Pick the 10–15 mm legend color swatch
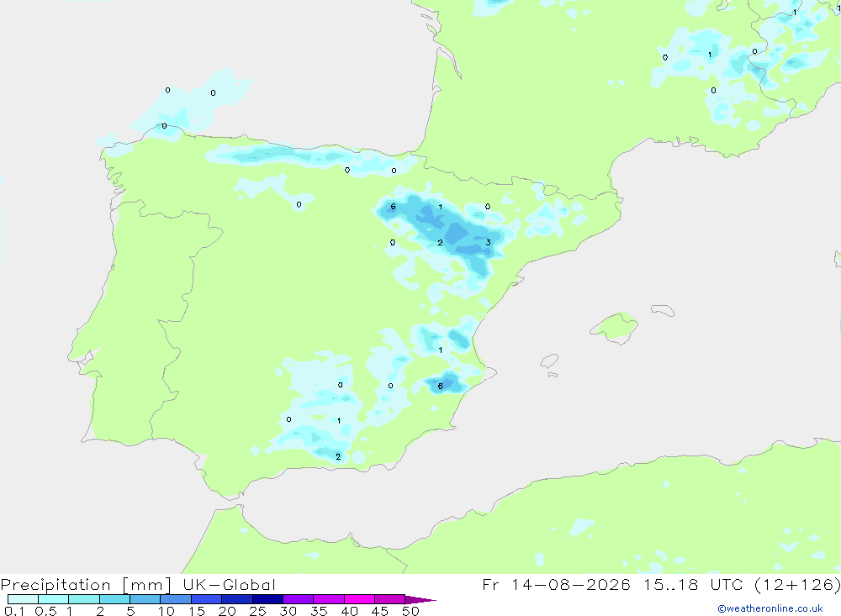 tap(176, 599)
